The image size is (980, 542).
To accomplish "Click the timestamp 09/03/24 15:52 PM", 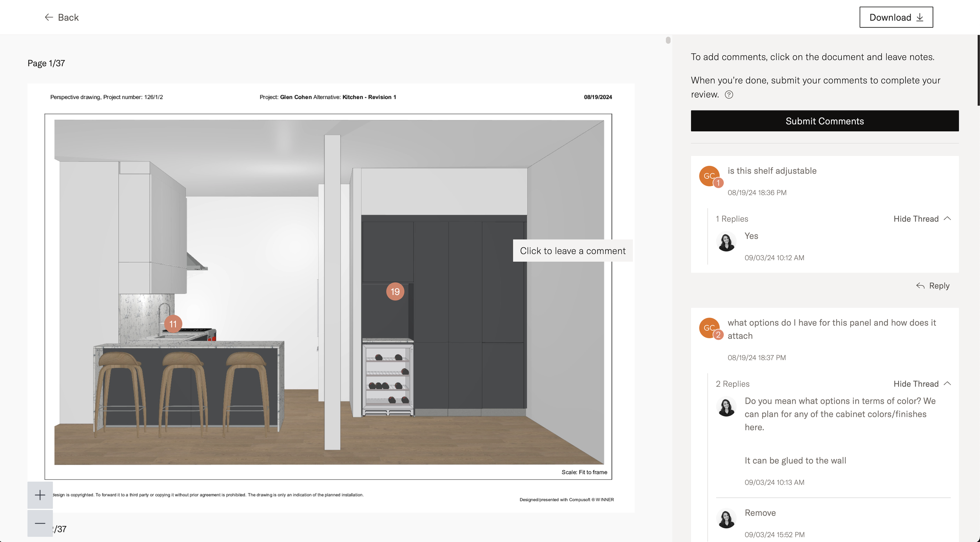I will click(x=775, y=535).
